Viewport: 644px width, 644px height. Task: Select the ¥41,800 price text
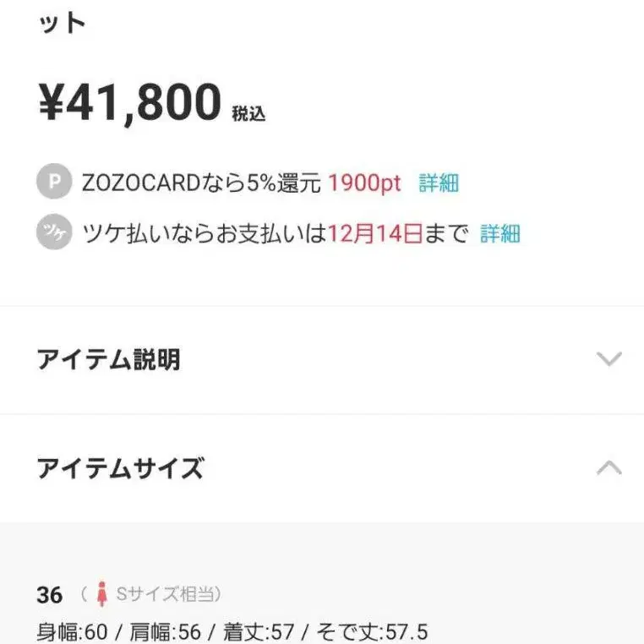click(129, 103)
